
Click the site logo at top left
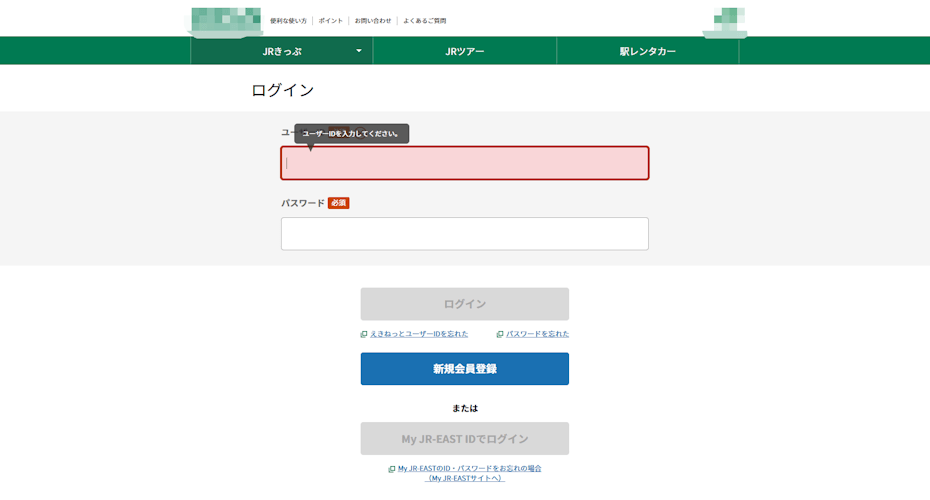tap(225, 20)
